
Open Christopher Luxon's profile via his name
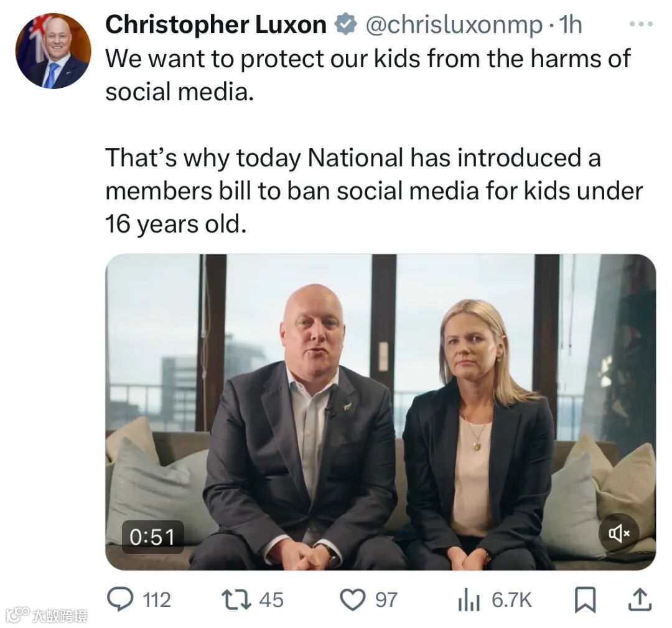pos(215,24)
